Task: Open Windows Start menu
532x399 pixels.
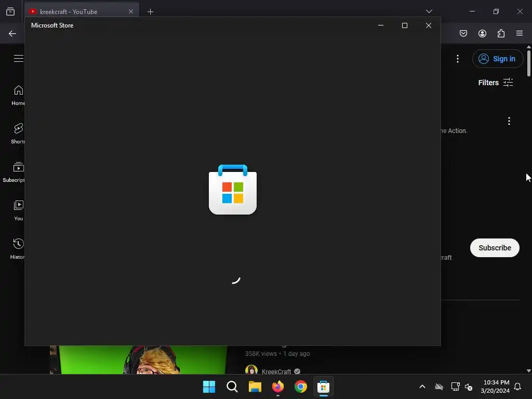Action: click(x=209, y=387)
